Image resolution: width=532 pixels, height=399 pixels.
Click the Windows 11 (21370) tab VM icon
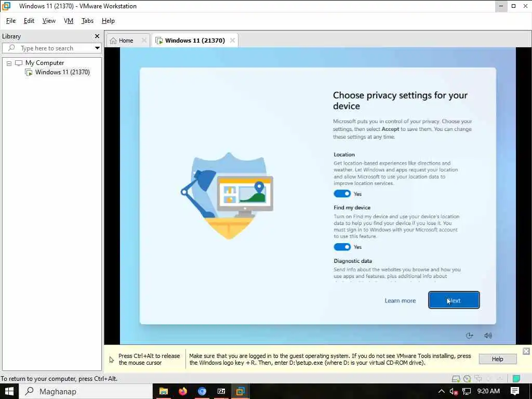click(x=159, y=41)
